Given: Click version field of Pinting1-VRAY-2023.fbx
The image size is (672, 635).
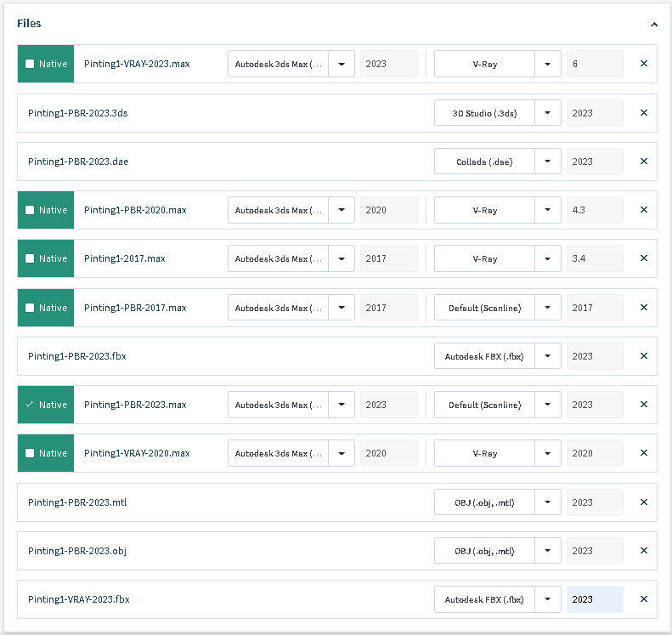Looking at the screenshot, I should tap(595, 599).
